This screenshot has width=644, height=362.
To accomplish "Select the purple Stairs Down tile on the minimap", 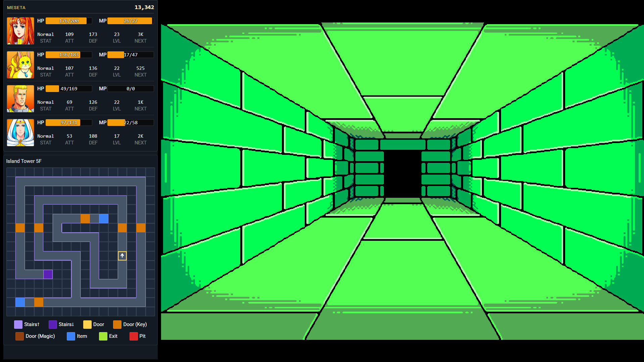I will 48,275.
